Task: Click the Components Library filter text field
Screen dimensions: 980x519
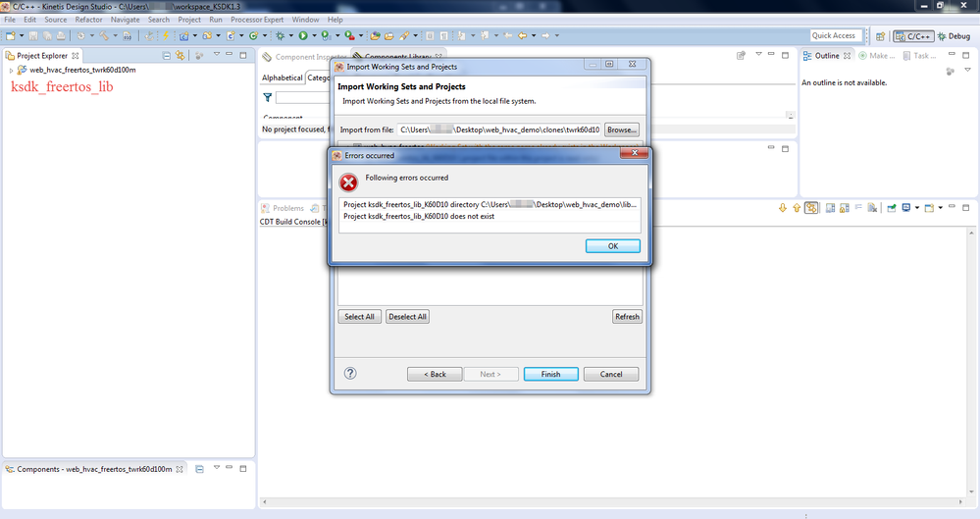Action: click(x=302, y=97)
